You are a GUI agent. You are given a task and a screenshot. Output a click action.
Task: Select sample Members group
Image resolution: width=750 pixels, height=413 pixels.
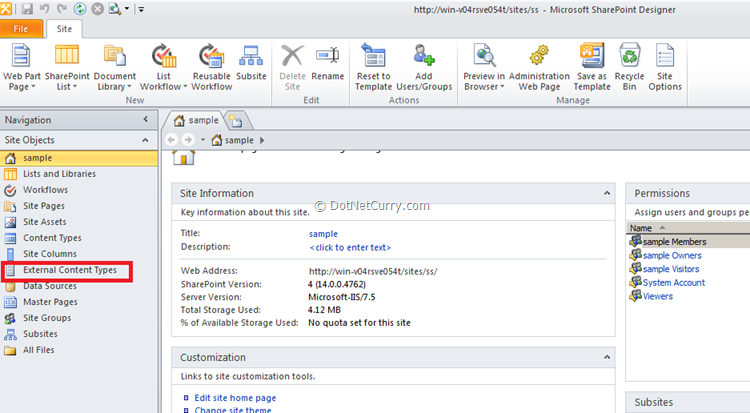[674, 242]
